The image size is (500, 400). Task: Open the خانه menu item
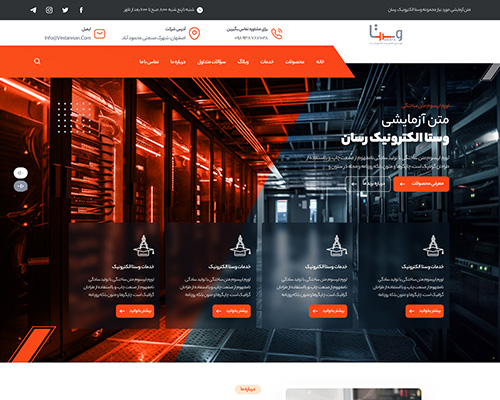[320, 62]
